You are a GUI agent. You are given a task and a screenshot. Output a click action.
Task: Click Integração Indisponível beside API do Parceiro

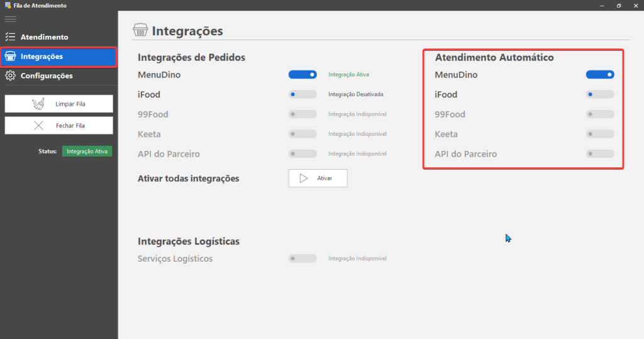[x=357, y=153]
